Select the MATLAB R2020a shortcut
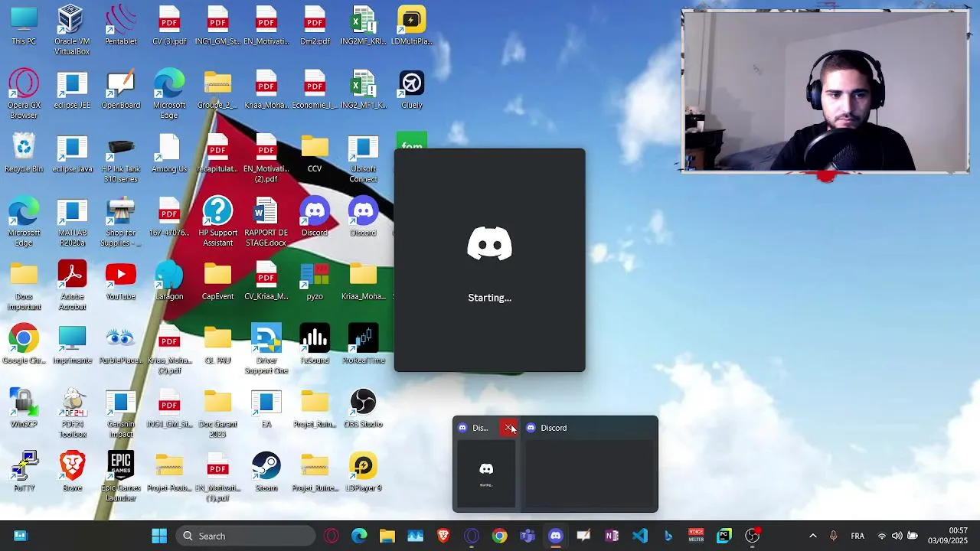980x551 pixels. (72, 222)
